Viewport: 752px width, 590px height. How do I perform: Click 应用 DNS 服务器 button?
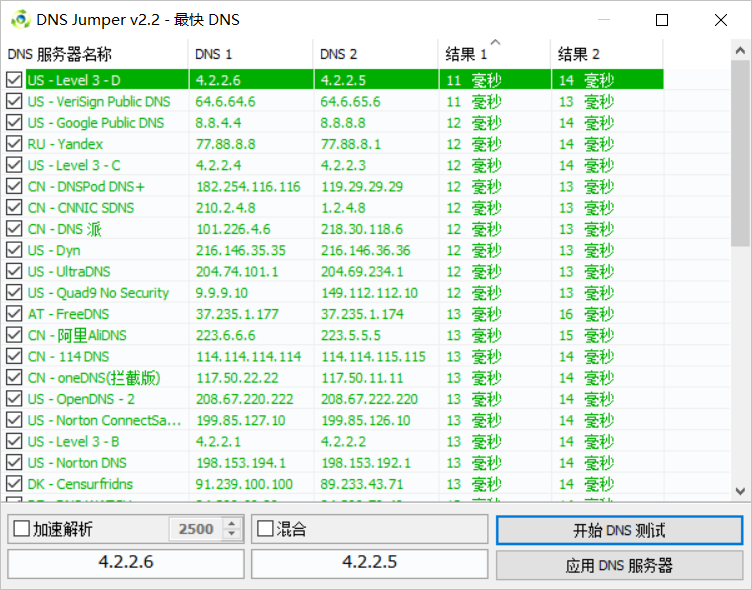point(620,565)
